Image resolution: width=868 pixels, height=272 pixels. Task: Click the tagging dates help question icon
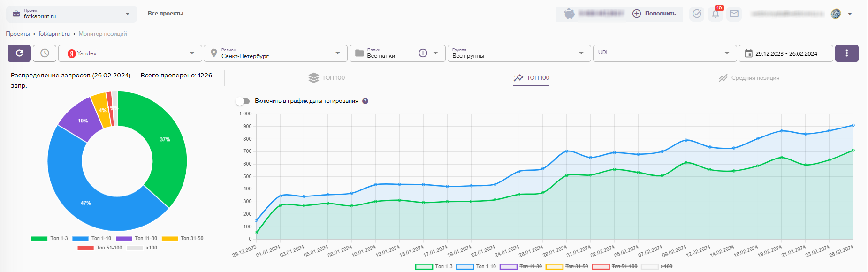365,101
